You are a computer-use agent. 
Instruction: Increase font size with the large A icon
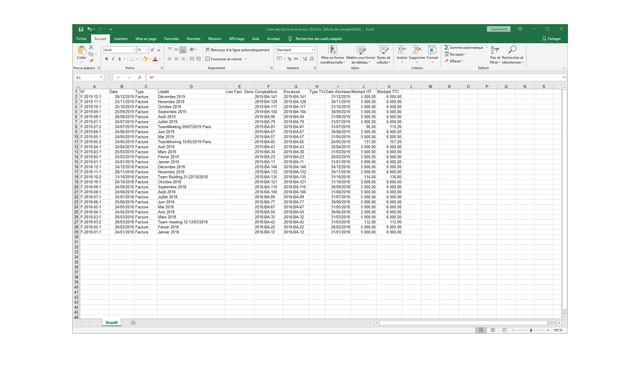(x=152, y=50)
